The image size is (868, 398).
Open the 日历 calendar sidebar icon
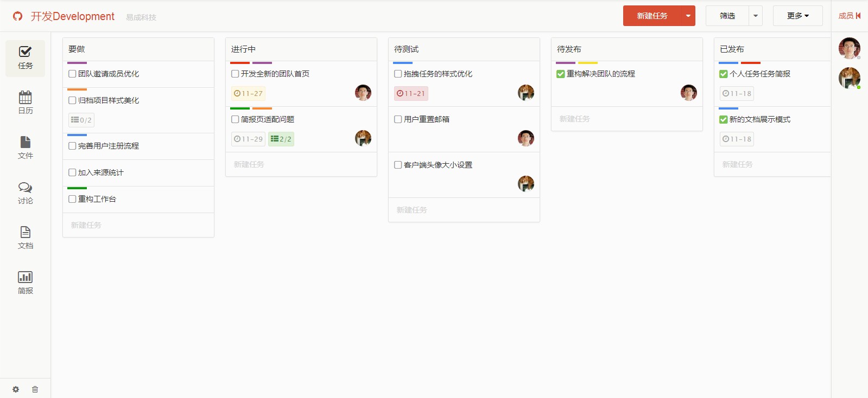(x=25, y=103)
